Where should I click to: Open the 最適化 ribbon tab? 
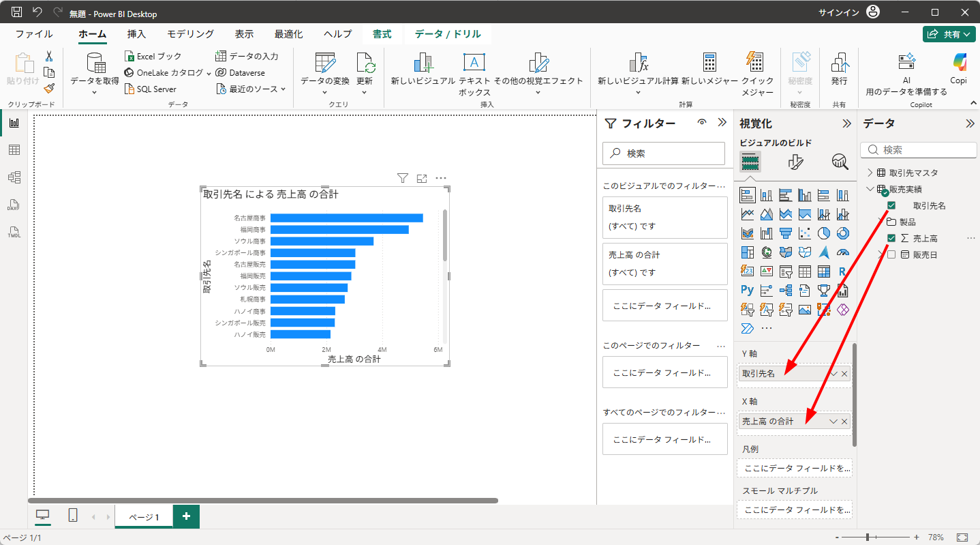289,34
